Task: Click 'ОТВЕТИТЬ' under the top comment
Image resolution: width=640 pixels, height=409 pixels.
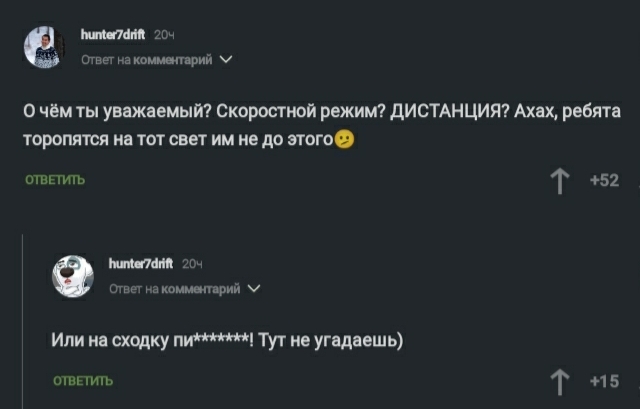Action: coord(55,181)
